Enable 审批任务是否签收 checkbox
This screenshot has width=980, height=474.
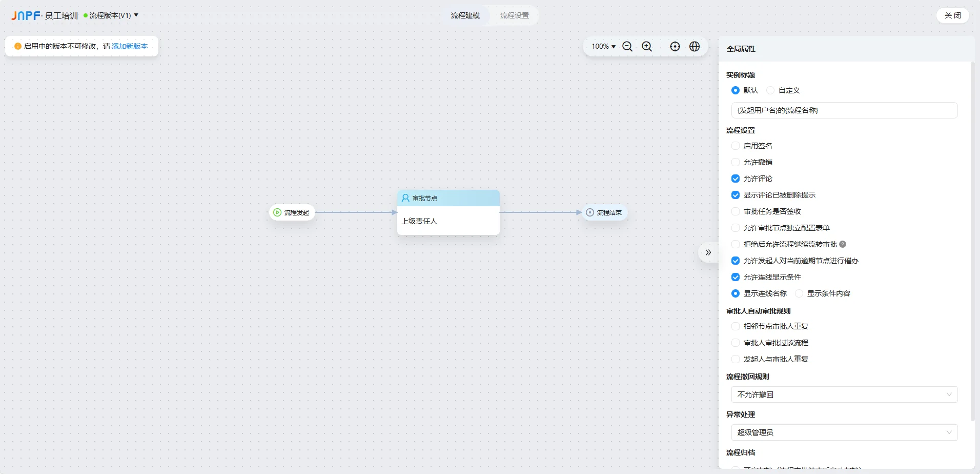tap(736, 211)
